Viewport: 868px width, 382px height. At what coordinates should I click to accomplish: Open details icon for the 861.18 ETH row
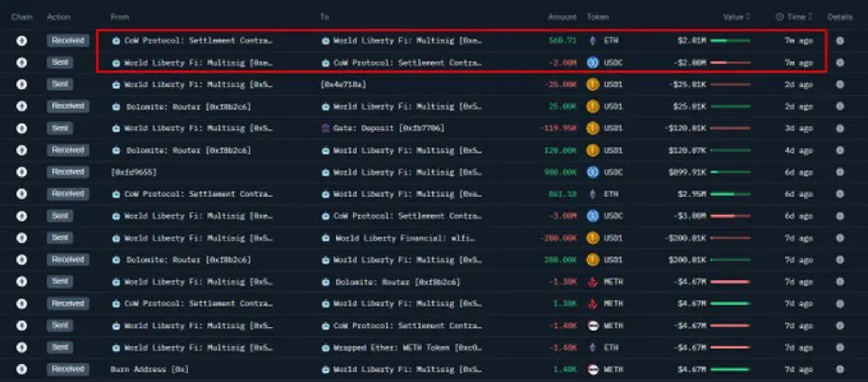840,194
